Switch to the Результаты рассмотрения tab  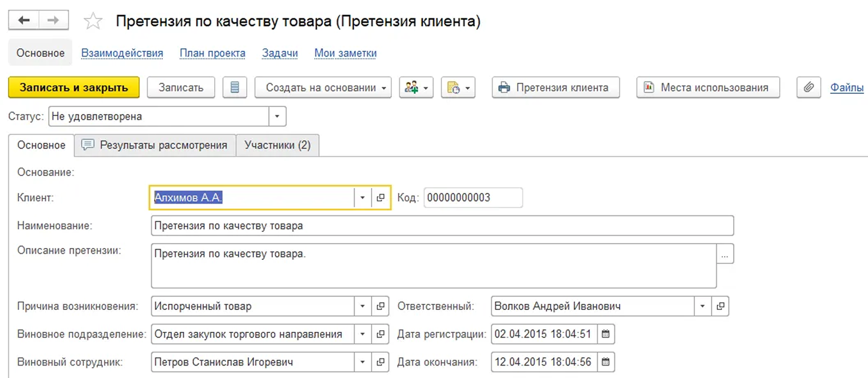coord(155,145)
